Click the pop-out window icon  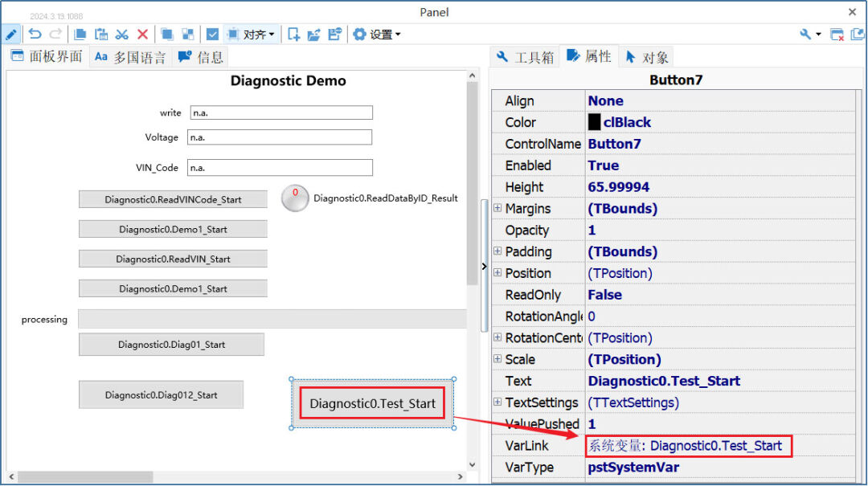pos(858,35)
